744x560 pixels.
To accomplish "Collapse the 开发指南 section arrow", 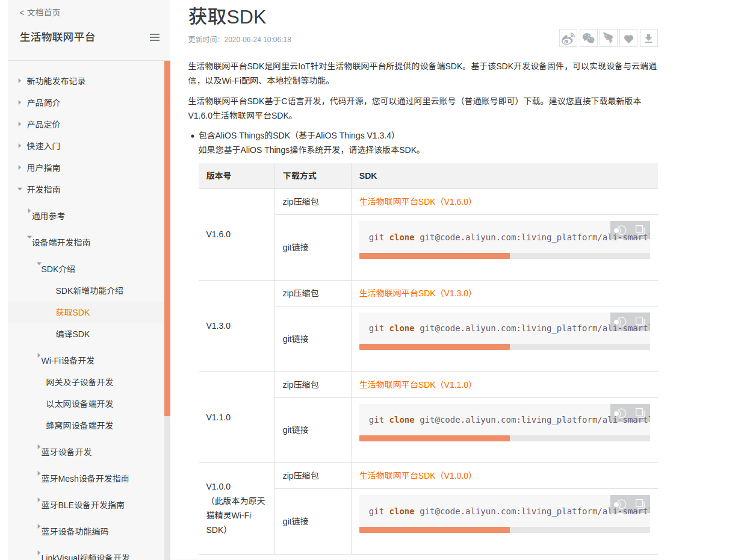I will (20, 189).
